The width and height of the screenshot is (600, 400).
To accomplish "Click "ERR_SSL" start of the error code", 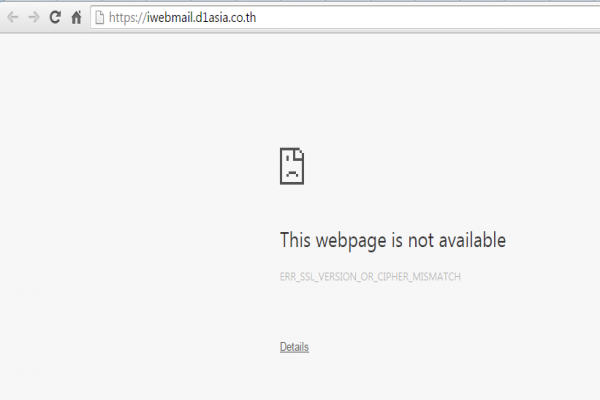I will (x=297, y=277).
